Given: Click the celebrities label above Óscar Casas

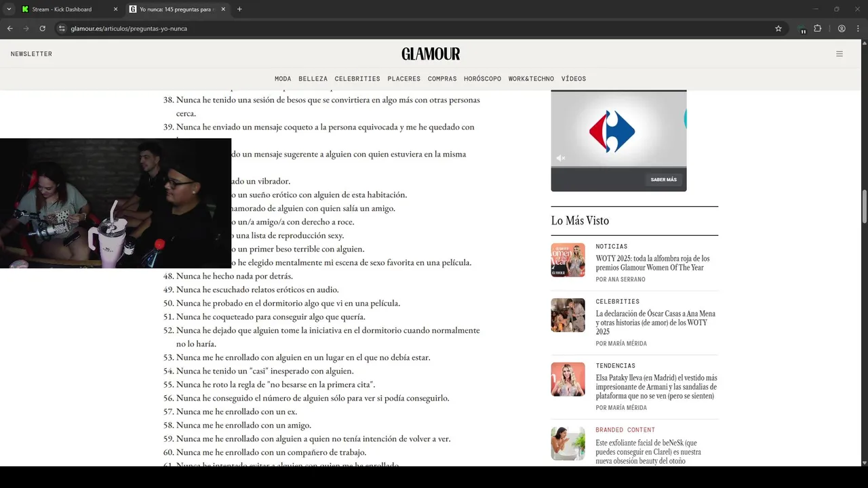Looking at the screenshot, I should point(617,302).
